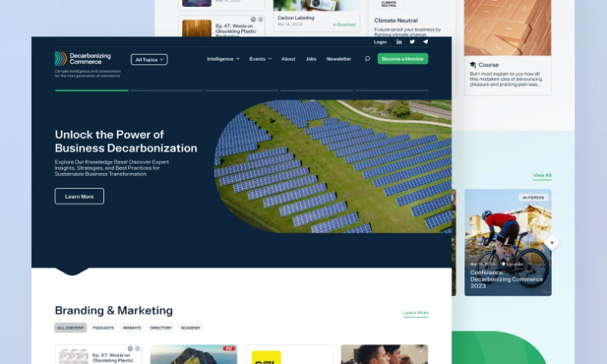The height and width of the screenshot is (364, 607).
Task: Click Learn More link beside Branding & Marketing
Action: 415,312
